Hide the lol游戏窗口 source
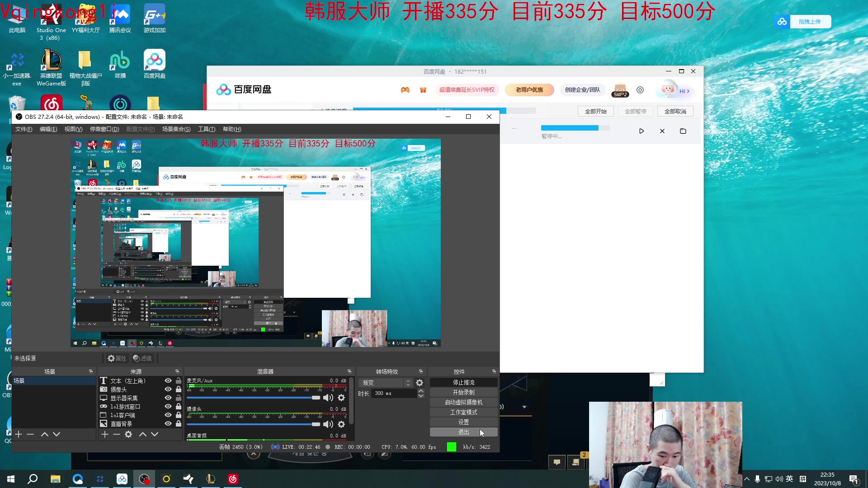 [x=168, y=407]
